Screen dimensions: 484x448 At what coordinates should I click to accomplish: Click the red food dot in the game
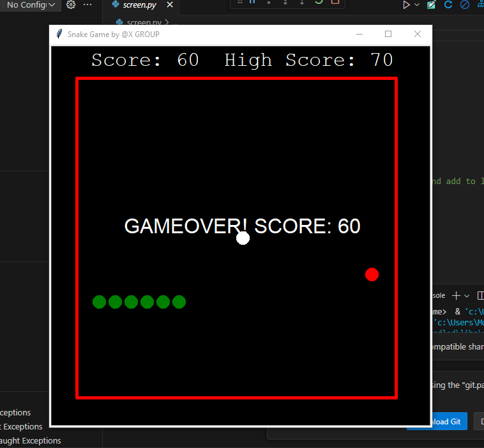372,275
